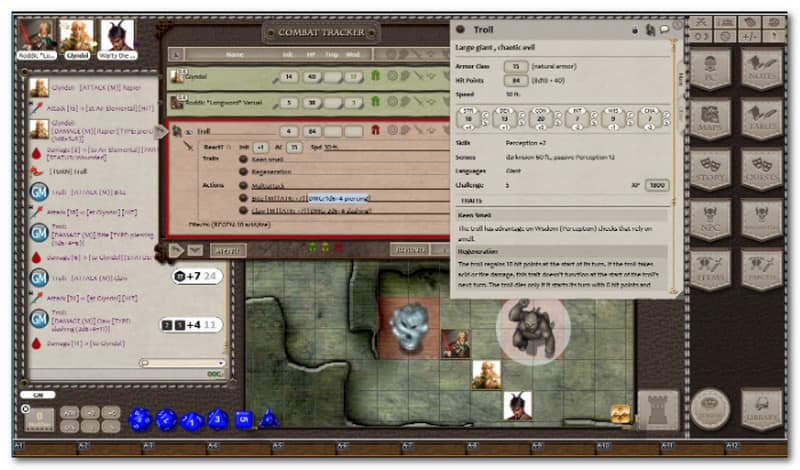Click Troll sheet token icon in header

[x=650, y=30]
